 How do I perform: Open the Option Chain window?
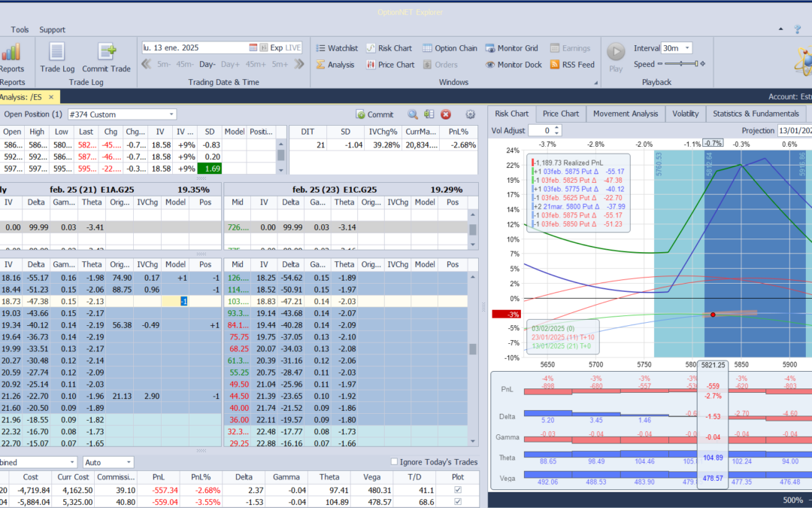pos(450,48)
